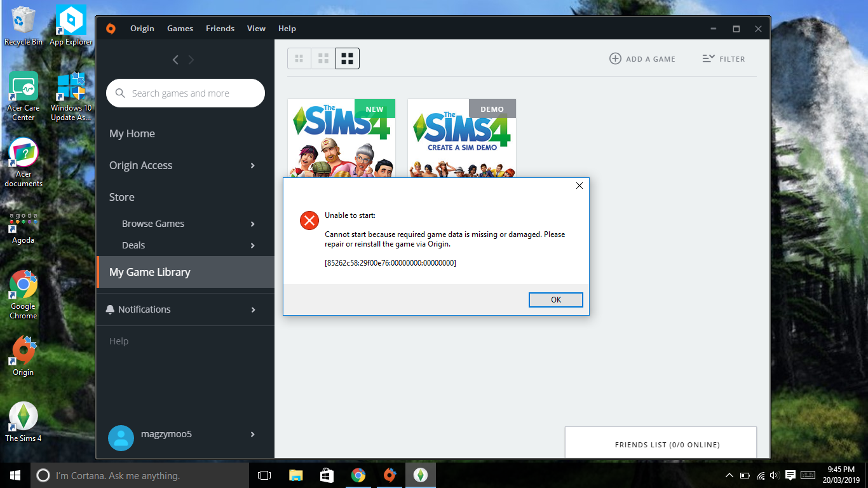Open the Friends List panel
Screen dimensions: 868x488
coord(661,442)
